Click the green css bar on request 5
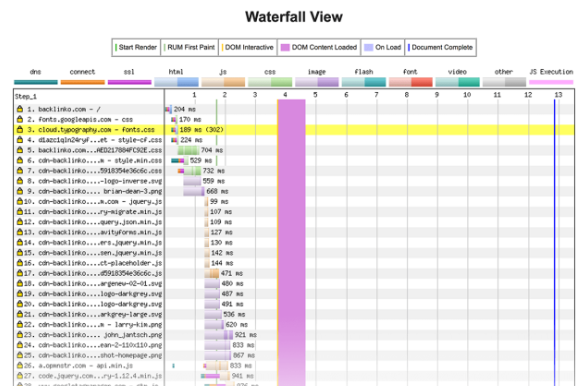The image size is (583, 386). [x=188, y=150]
